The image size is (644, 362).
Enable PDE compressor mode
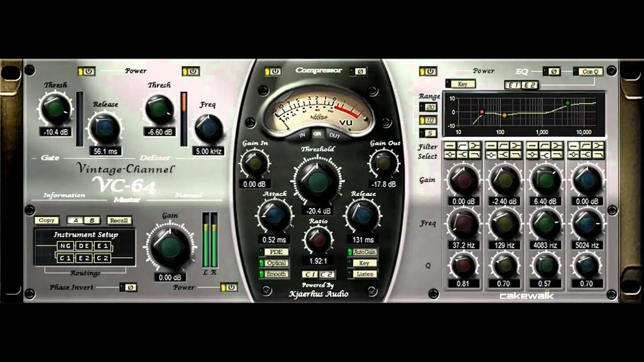tap(274, 252)
